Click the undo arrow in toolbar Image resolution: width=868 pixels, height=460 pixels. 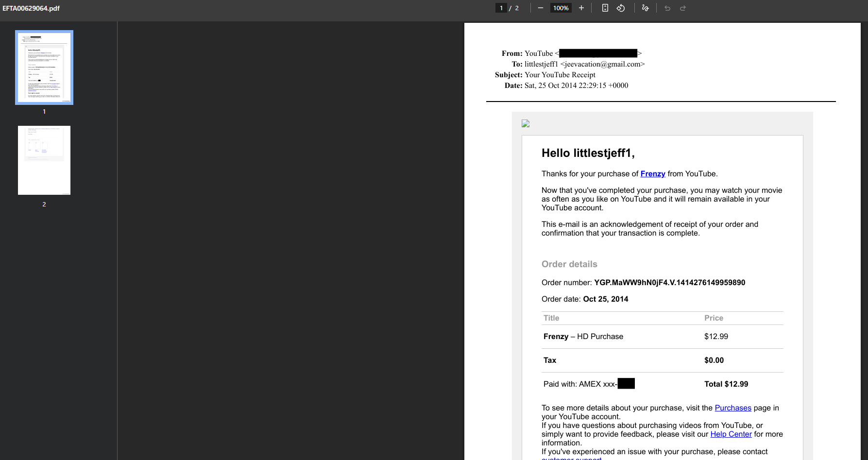pos(667,8)
